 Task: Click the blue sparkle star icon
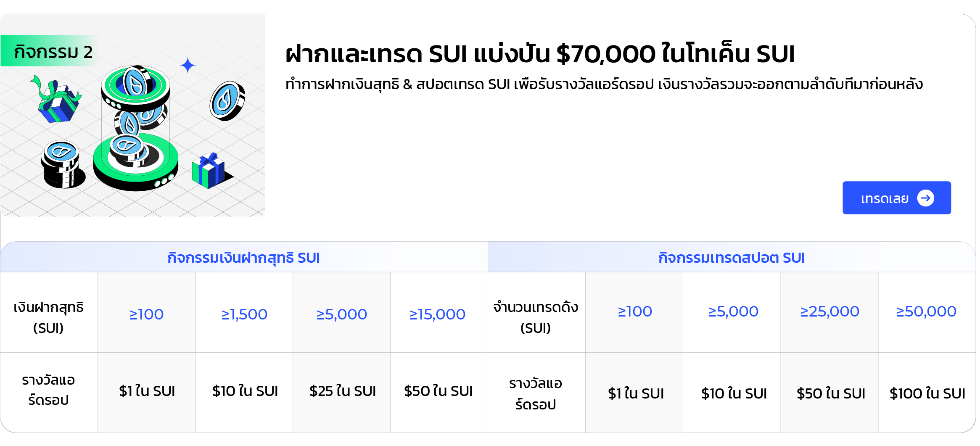click(188, 66)
